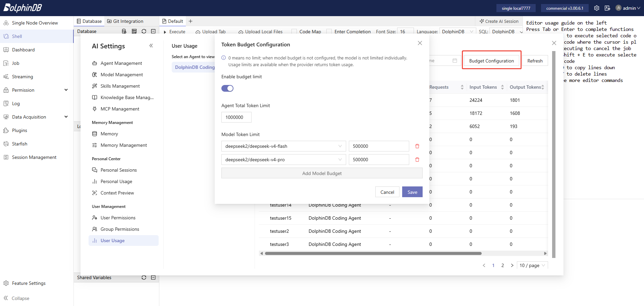Delete the deepseek-v4-pro model budget row
Viewport: 644px width, 306px height.
click(417, 160)
